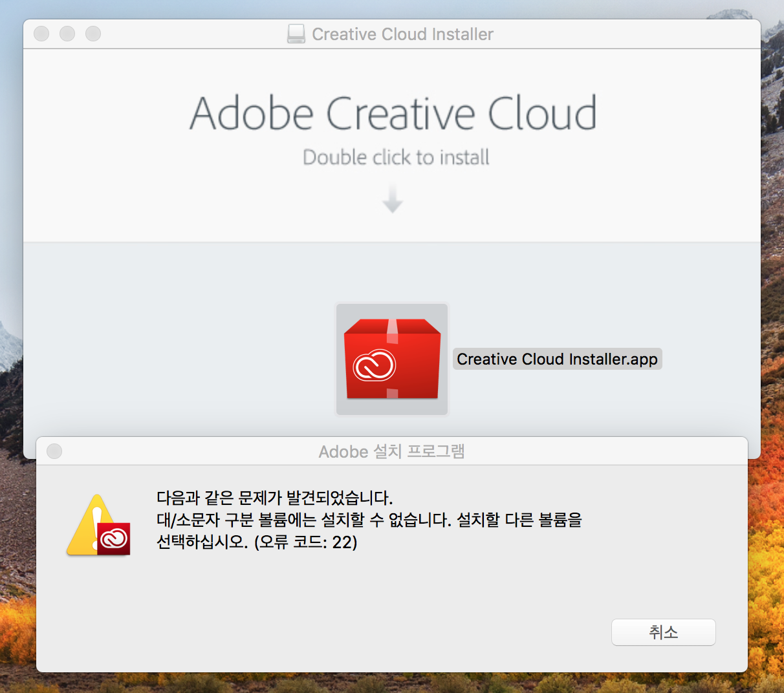Click the red Creative Cloud Installer package icon

click(x=392, y=359)
